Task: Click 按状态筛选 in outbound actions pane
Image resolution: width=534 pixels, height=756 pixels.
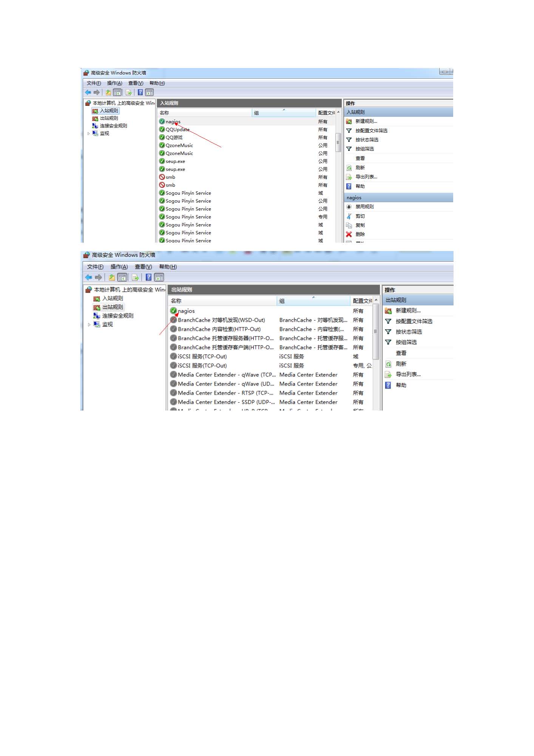Action: 409,332
